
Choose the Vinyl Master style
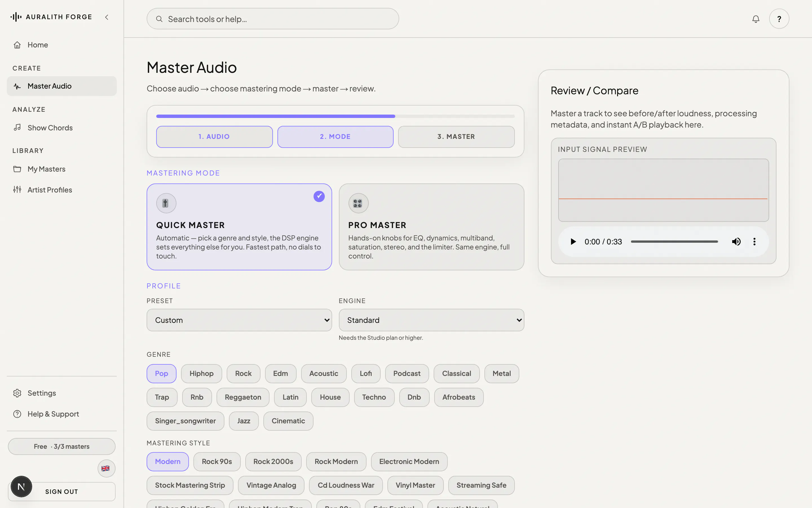coord(415,485)
